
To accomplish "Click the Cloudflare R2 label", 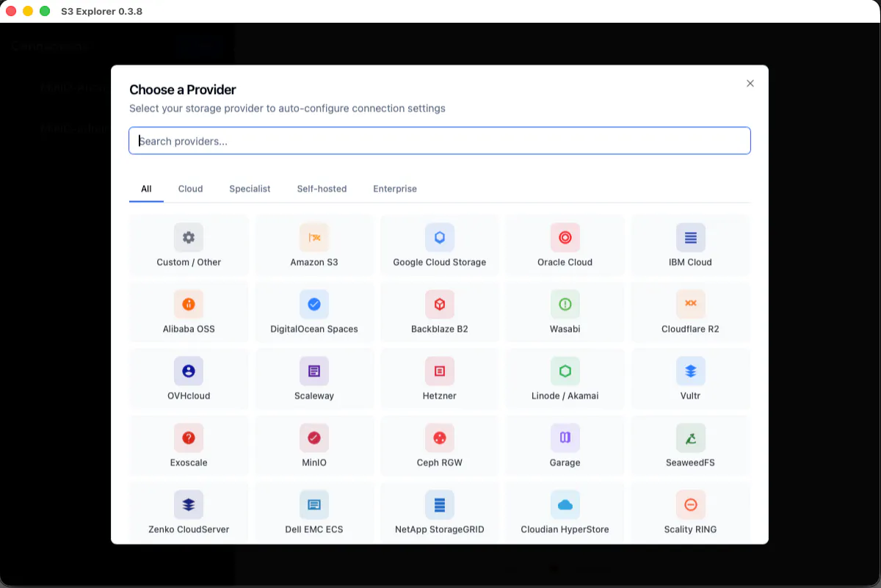I will click(x=691, y=329).
